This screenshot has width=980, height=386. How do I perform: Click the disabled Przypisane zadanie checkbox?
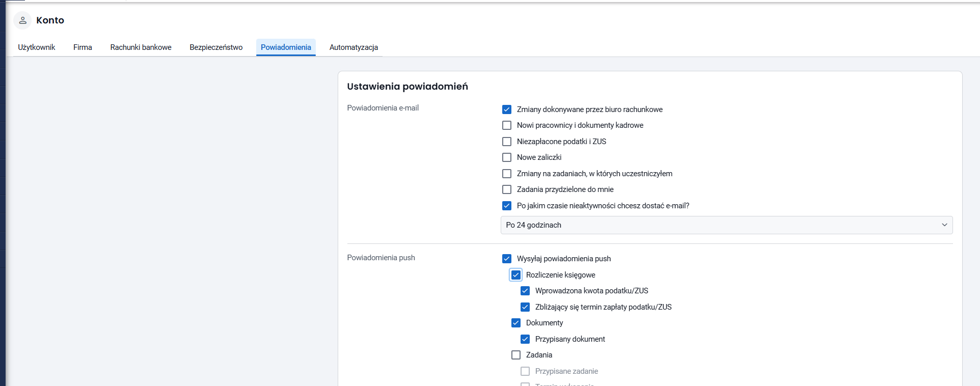click(525, 371)
